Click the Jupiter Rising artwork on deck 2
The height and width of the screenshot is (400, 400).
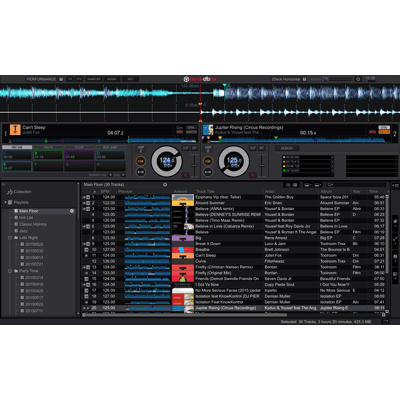[x=208, y=130]
